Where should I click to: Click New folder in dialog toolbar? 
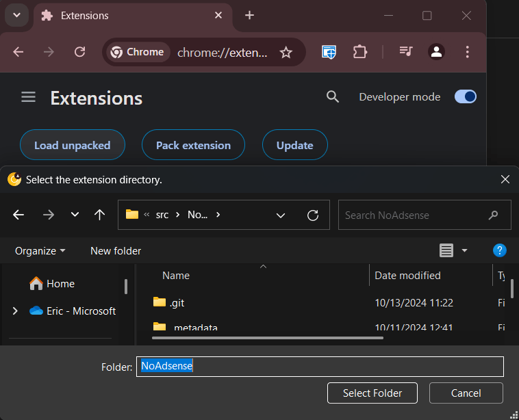pyautogui.click(x=116, y=251)
